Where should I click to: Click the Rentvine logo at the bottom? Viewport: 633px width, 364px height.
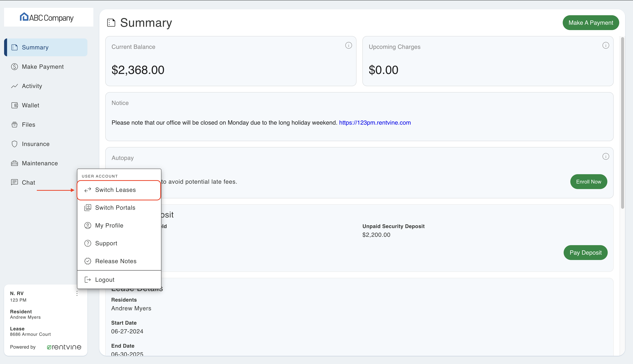coord(64,347)
